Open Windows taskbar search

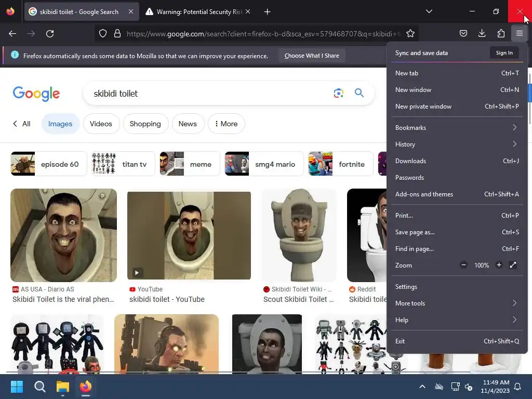point(39,387)
